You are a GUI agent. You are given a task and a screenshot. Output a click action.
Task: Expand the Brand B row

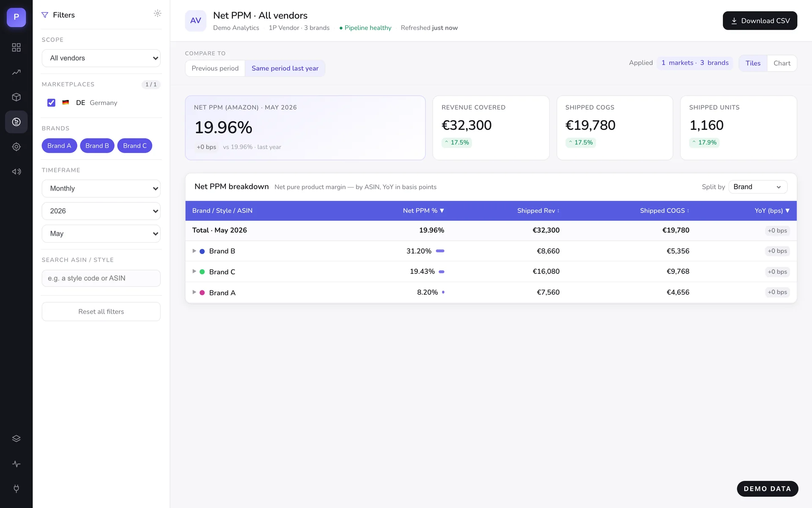tap(194, 251)
